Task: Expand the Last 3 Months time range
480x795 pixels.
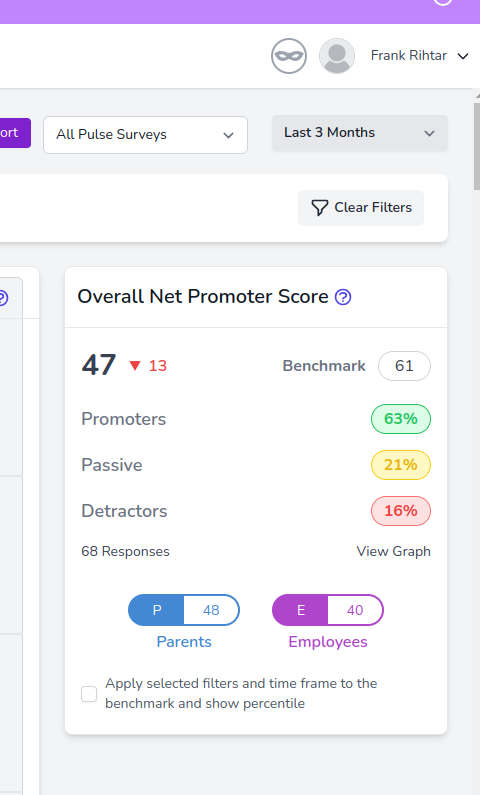Action: coord(360,133)
